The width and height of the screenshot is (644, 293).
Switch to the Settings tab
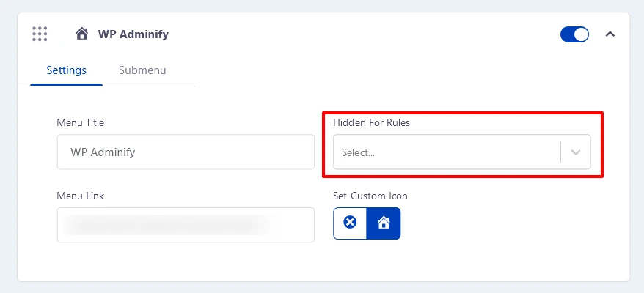pyautogui.click(x=66, y=70)
